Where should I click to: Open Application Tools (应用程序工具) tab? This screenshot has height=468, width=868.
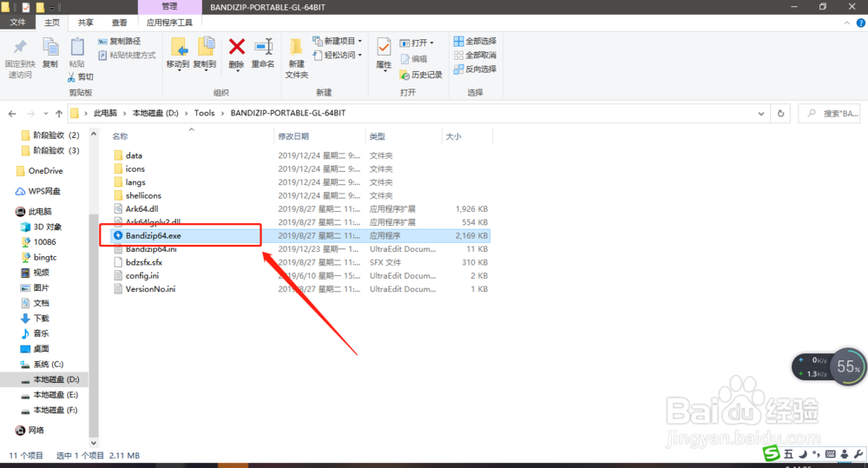[169, 23]
